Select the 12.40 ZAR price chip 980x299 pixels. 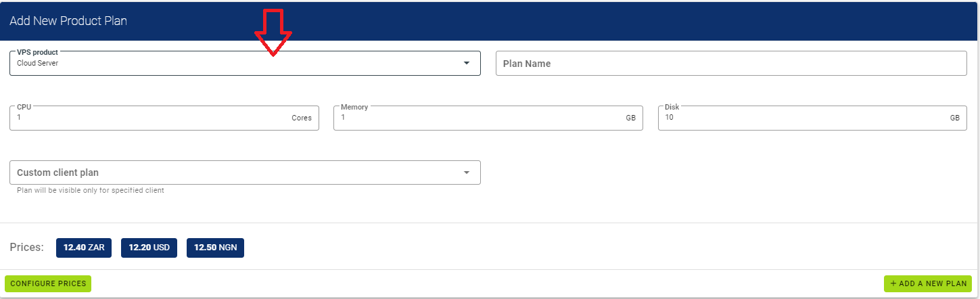(84, 248)
